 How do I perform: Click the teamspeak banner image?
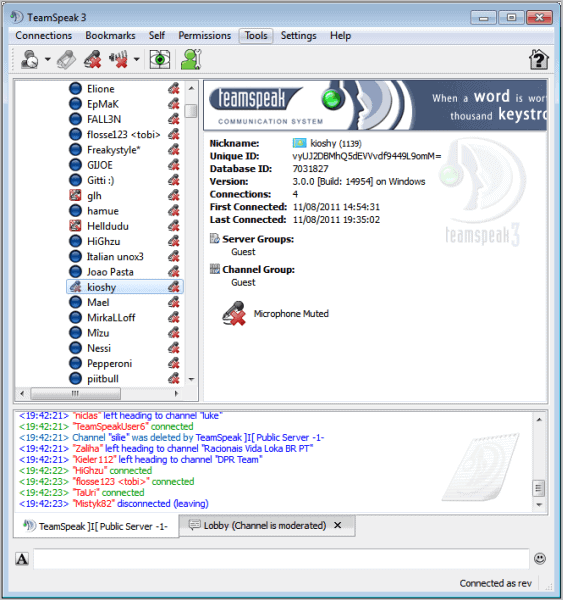375,105
